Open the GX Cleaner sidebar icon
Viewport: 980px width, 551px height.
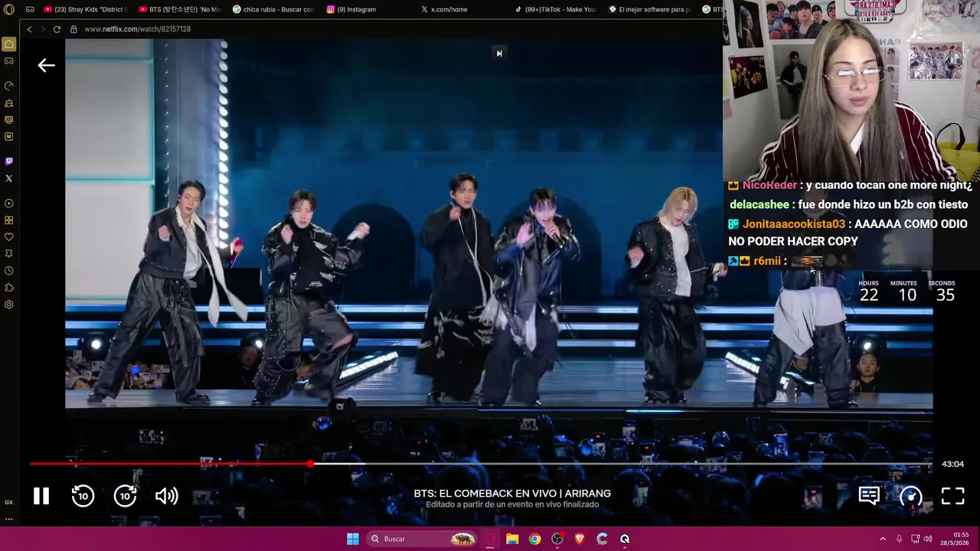click(x=9, y=103)
